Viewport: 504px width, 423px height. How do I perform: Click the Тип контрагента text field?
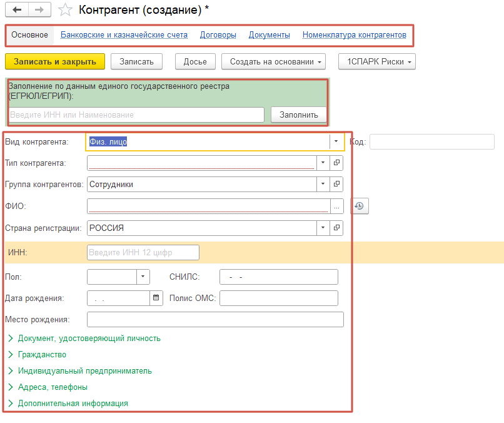[x=202, y=163]
